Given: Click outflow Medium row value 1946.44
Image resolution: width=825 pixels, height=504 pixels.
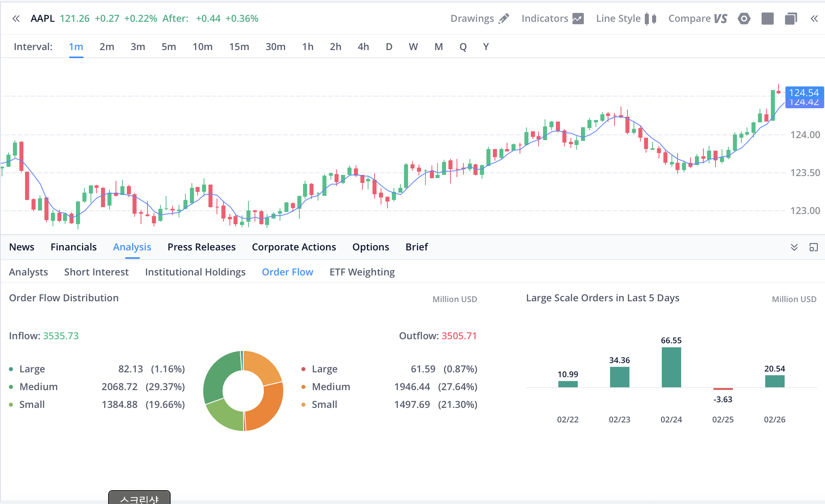Looking at the screenshot, I should coord(412,387).
